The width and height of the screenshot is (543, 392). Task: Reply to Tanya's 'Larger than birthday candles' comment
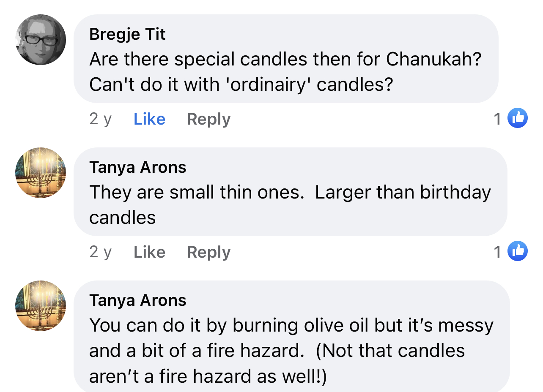208,253
